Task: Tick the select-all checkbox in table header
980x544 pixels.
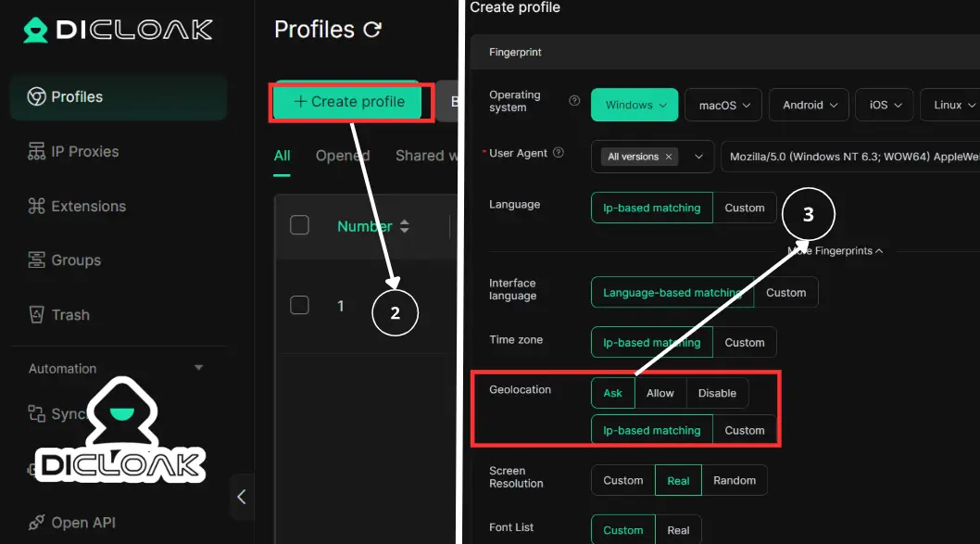Action: (x=299, y=225)
